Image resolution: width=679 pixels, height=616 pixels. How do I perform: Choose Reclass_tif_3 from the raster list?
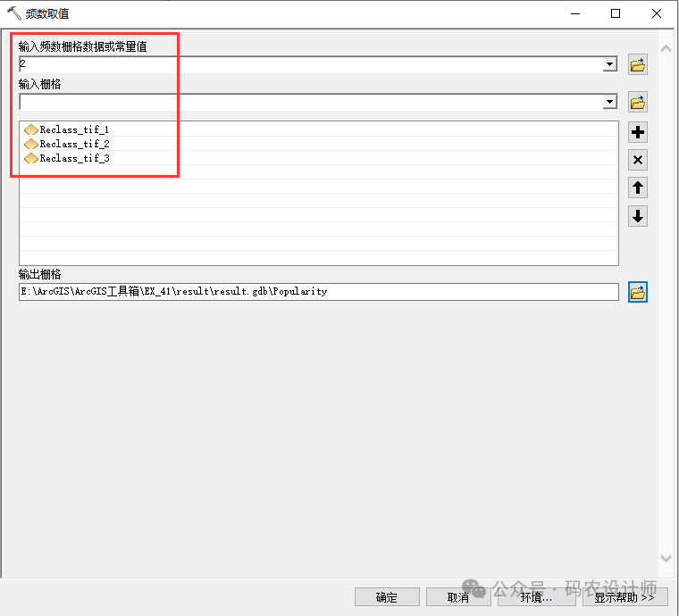click(x=73, y=158)
